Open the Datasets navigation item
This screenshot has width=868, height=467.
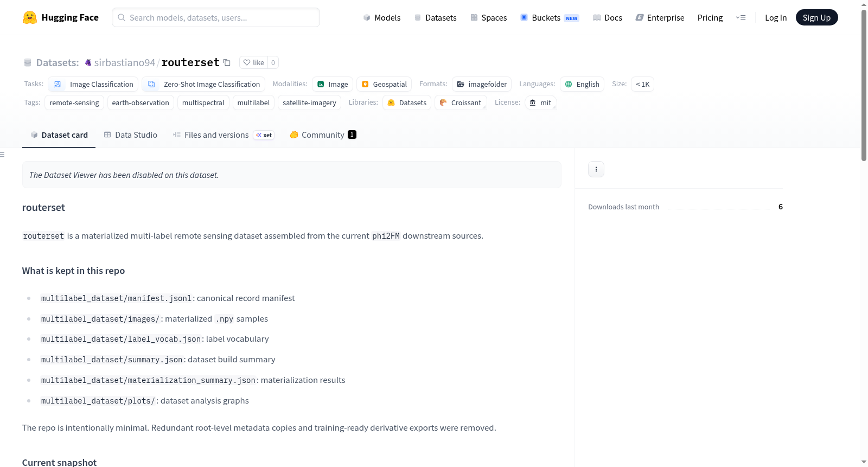[x=435, y=17]
